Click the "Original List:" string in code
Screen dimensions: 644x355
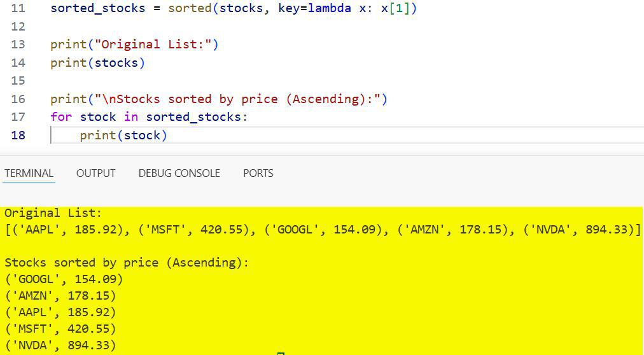tap(153, 45)
